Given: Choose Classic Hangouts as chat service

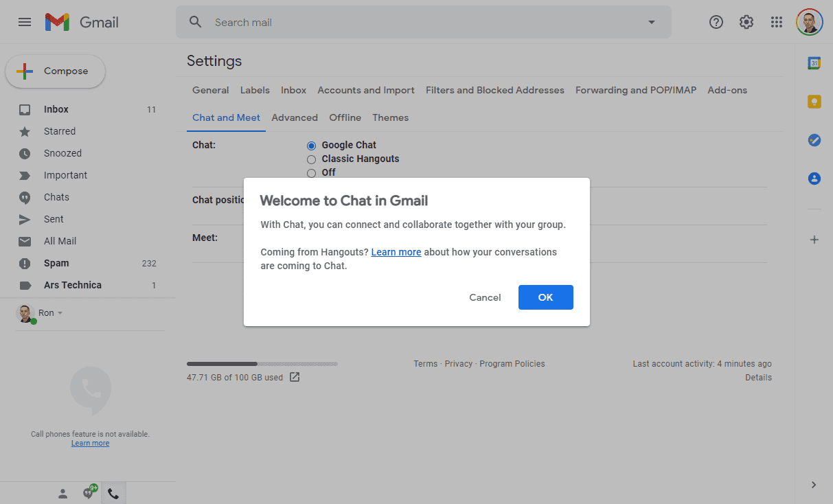Looking at the screenshot, I should 311,159.
